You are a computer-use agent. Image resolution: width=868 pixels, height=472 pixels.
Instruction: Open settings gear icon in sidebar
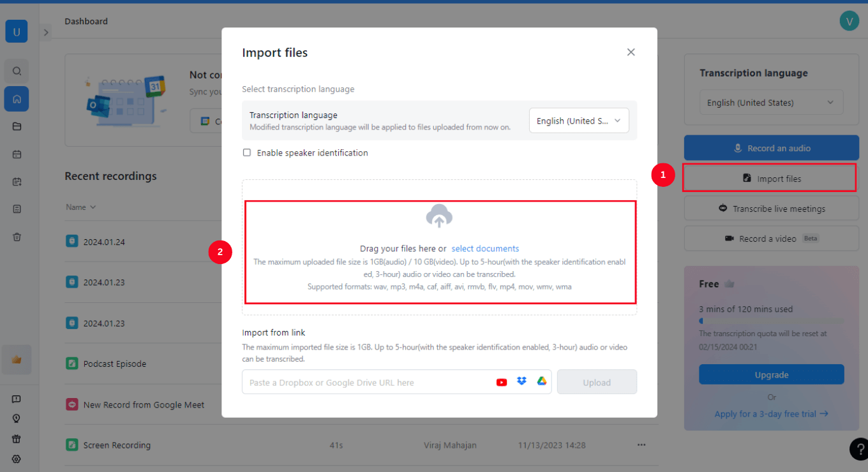[17, 459]
